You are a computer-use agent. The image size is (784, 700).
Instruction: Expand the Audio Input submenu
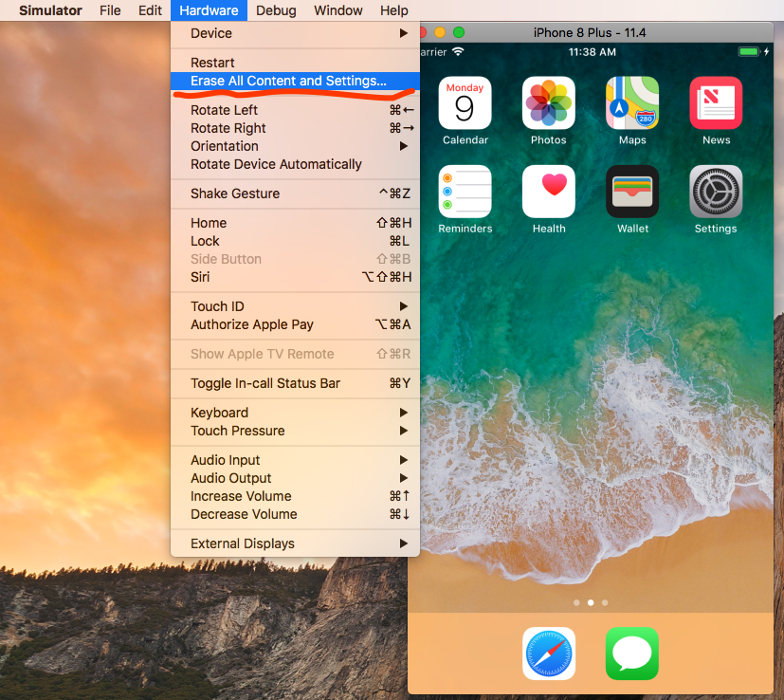tap(295, 460)
